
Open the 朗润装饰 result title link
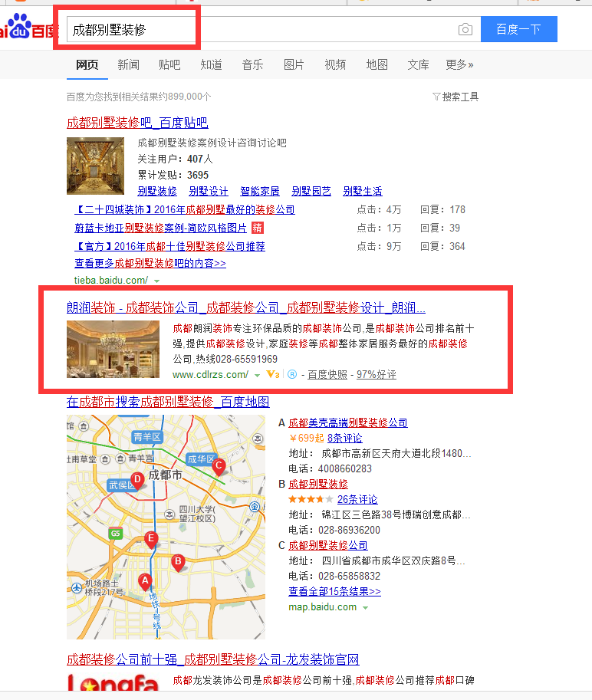click(246, 307)
